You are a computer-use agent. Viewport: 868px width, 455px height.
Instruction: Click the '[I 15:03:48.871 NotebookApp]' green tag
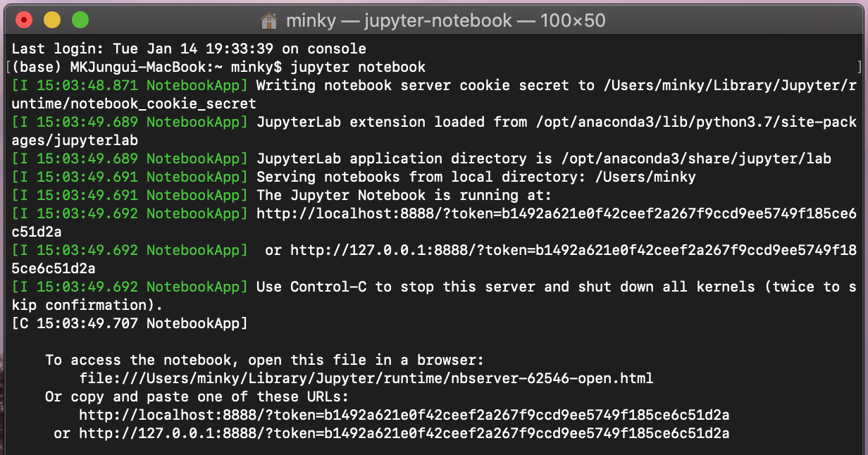coord(130,85)
